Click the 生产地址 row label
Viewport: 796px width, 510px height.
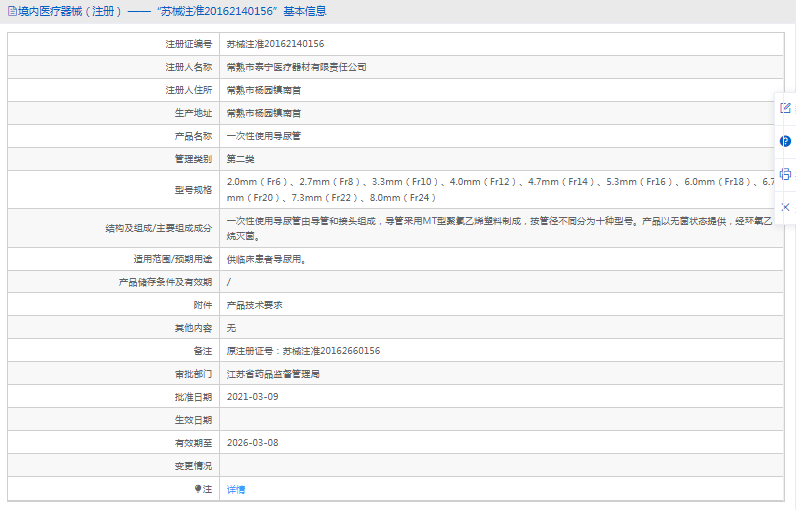[x=193, y=113]
